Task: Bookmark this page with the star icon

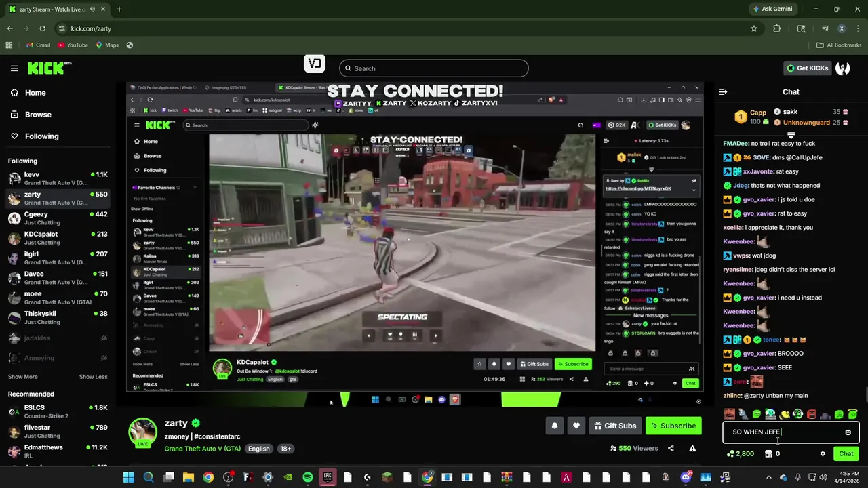Action: [x=753, y=28]
